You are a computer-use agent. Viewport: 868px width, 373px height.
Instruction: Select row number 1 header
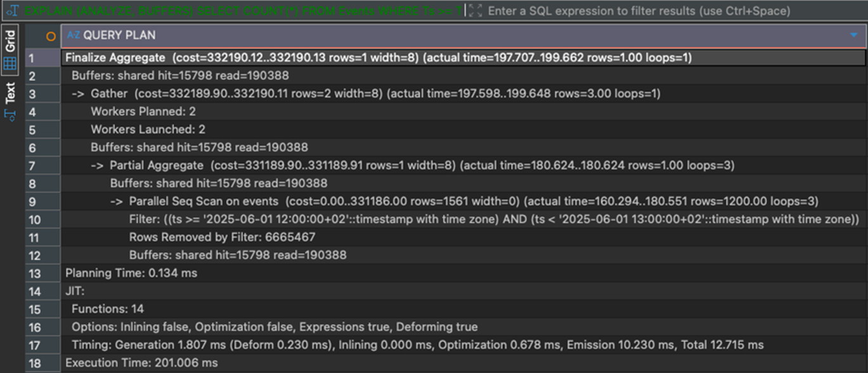click(x=32, y=58)
